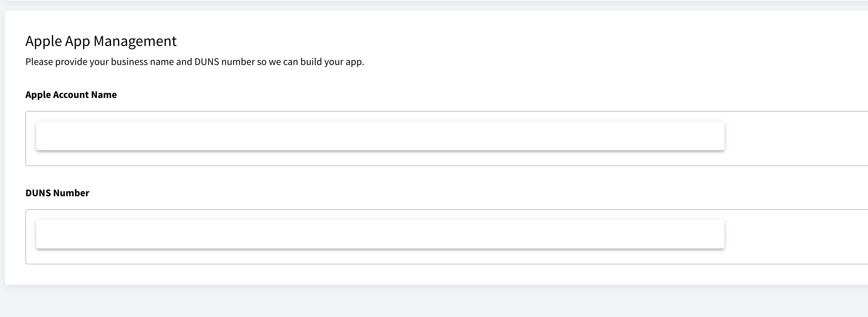This screenshot has width=868, height=317.
Task: Click into the DUNS Number text box
Action: pos(380,234)
